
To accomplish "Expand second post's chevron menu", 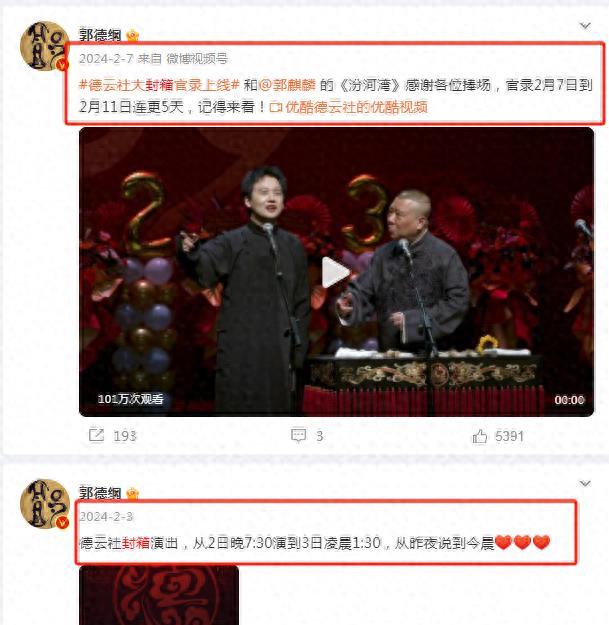I will point(585,484).
